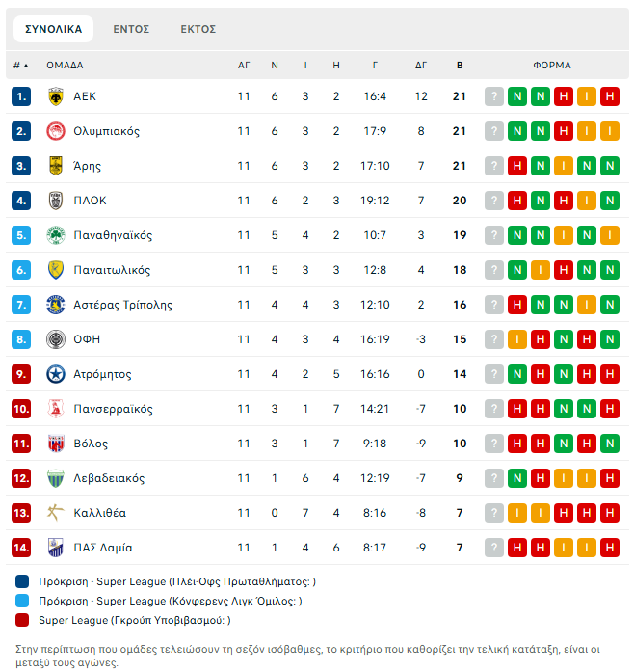Open the Πανσερραϊκός team page
Viewport: 634px width, 672px height.
(113, 409)
